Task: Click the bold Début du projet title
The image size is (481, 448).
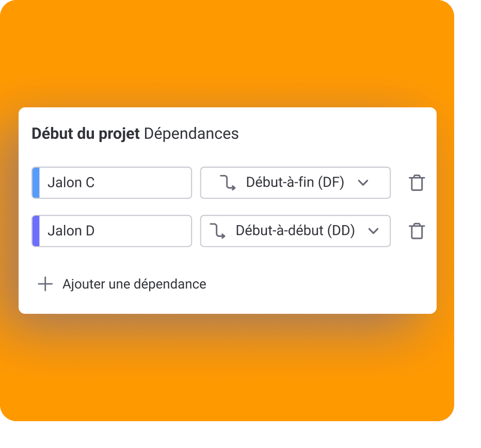Action: 86,134
